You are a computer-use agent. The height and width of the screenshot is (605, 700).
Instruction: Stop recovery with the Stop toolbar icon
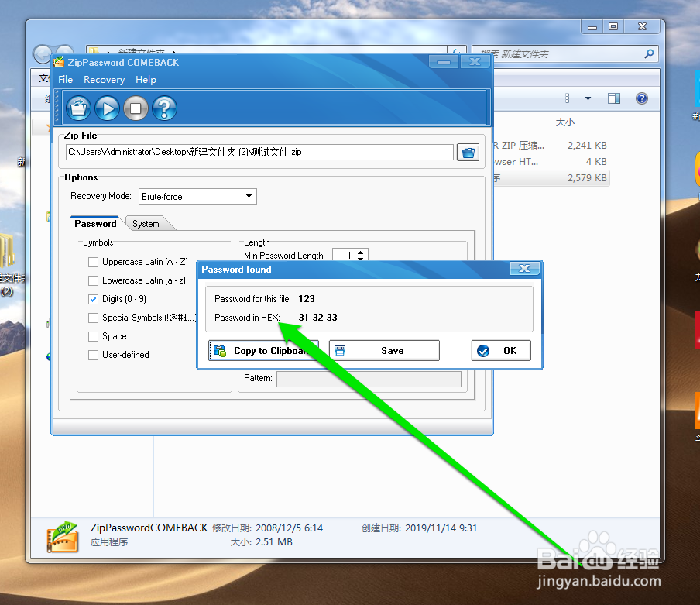tap(136, 108)
